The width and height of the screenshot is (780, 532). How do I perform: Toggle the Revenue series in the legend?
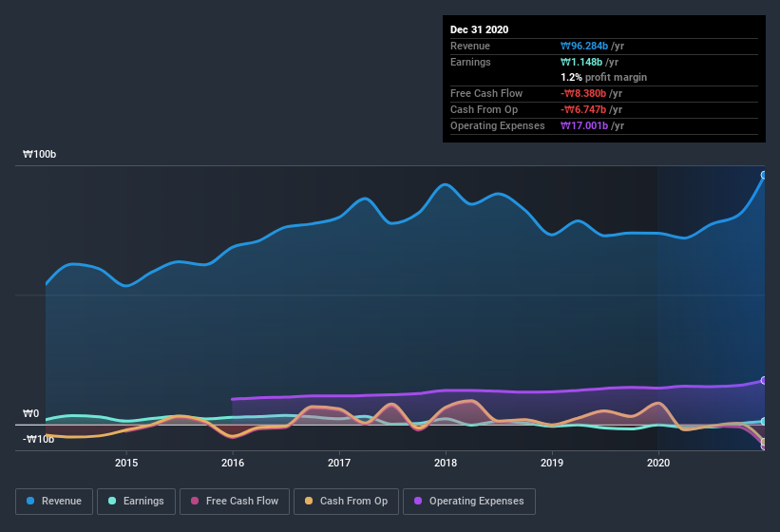point(55,501)
